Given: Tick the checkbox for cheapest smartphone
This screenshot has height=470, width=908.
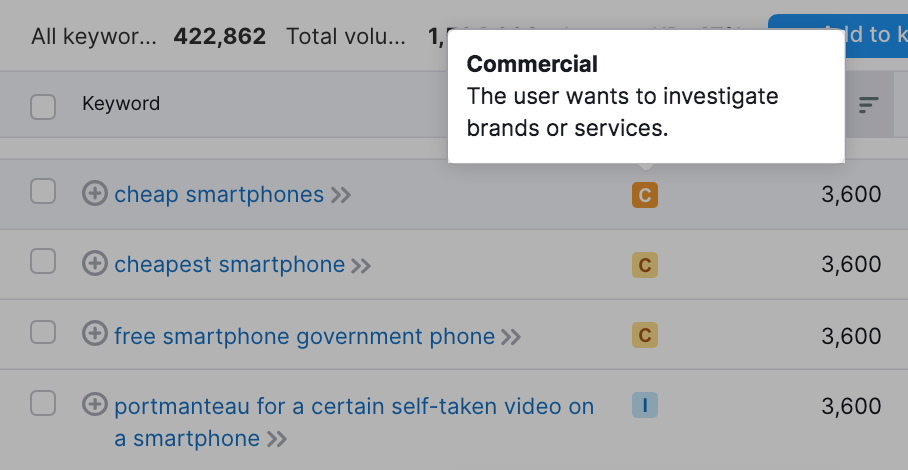Looking at the screenshot, I should (x=43, y=262).
